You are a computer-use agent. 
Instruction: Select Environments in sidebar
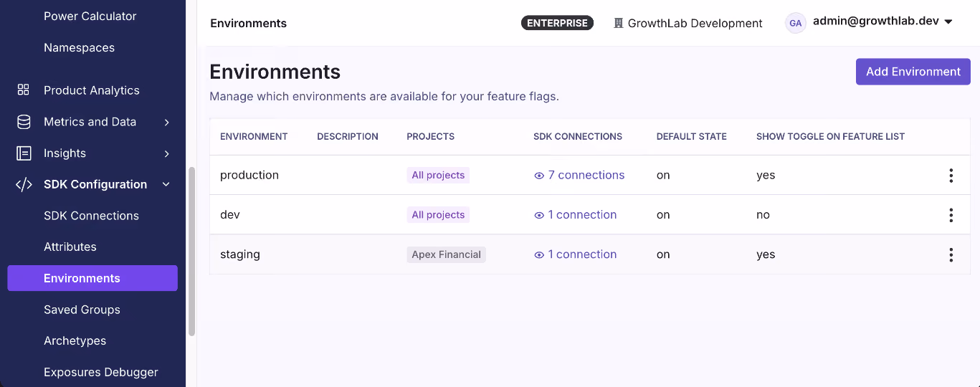92,278
